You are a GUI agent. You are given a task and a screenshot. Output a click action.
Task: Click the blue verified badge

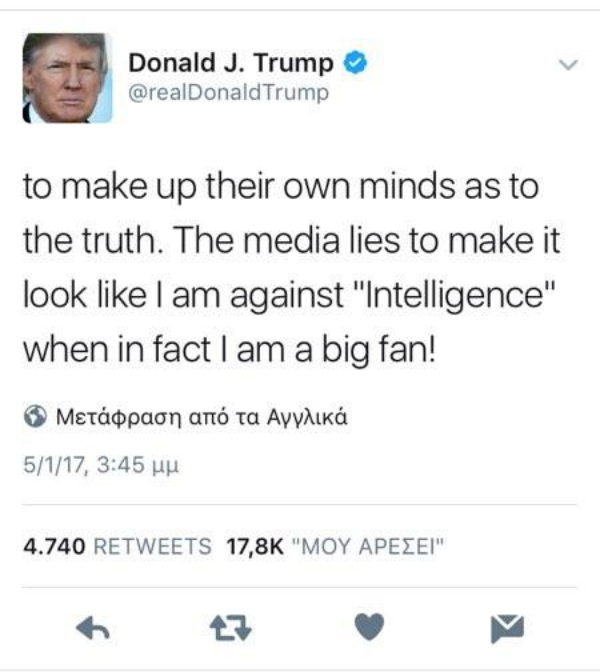coord(355,63)
